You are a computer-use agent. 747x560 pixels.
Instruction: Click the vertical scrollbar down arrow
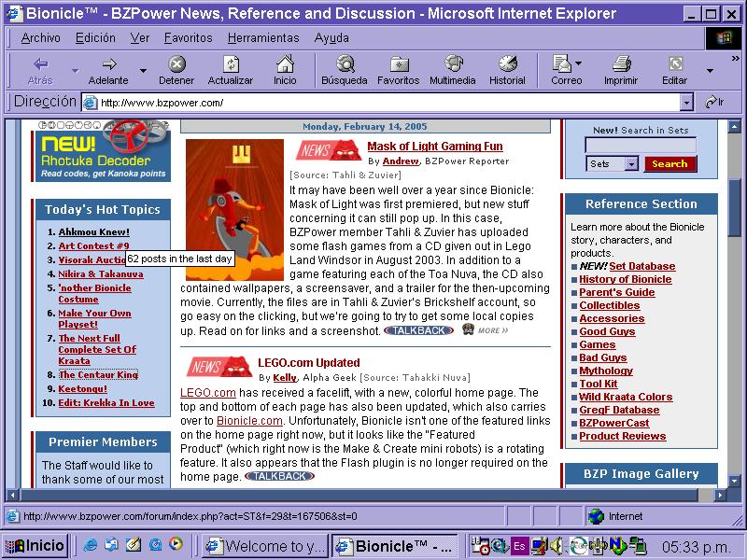pyautogui.click(x=734, y=481)
